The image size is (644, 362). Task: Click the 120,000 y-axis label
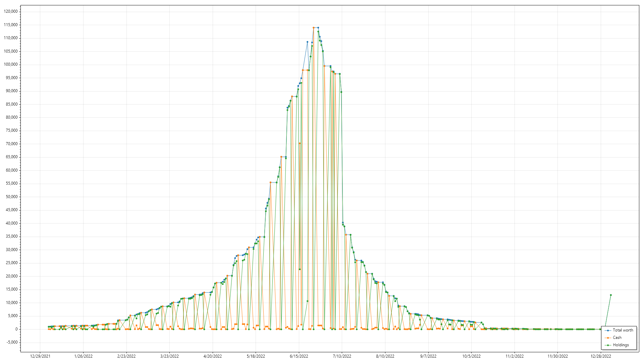point(11,11)
